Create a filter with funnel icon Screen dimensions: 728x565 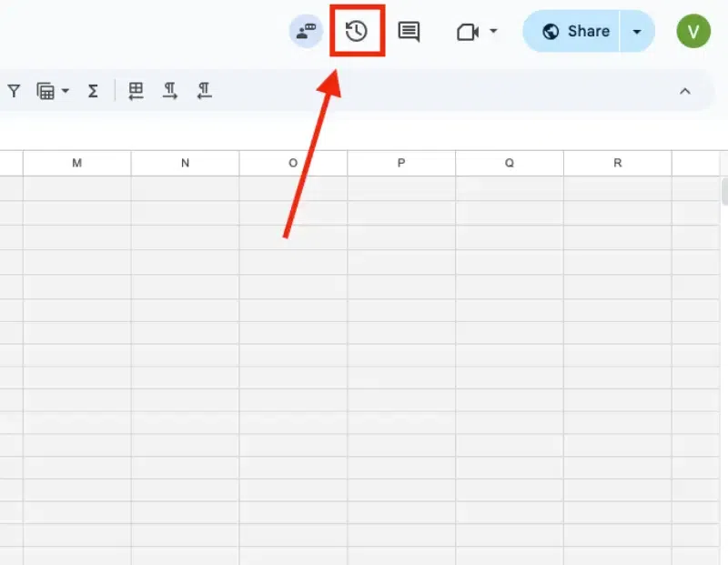(x=14, y=91)
